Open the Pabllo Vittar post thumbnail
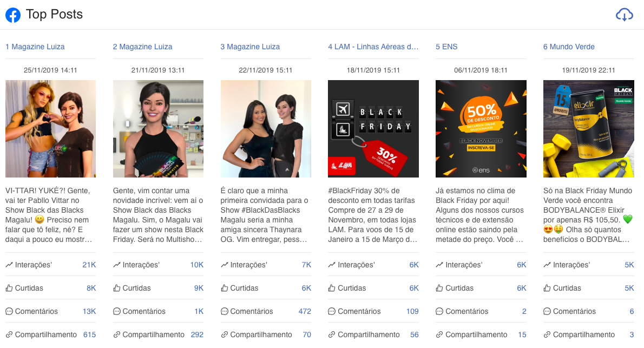 tap(50, 129)
